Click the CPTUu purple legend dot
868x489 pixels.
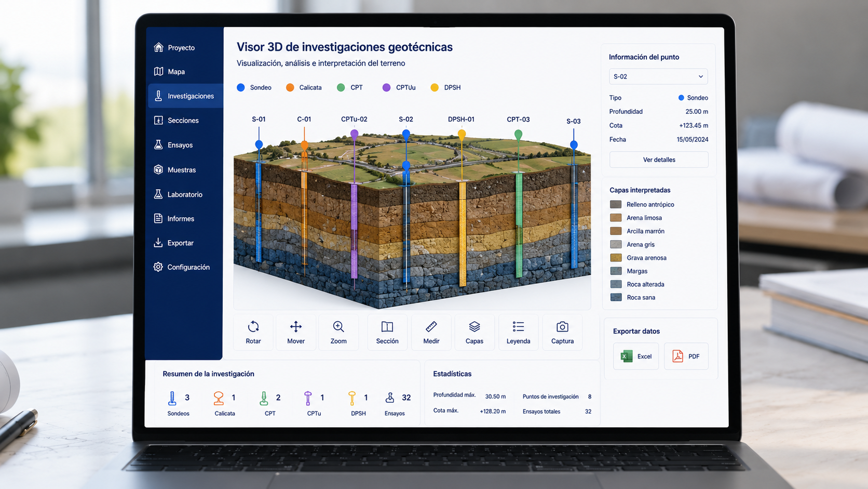[x=386, y=87]
